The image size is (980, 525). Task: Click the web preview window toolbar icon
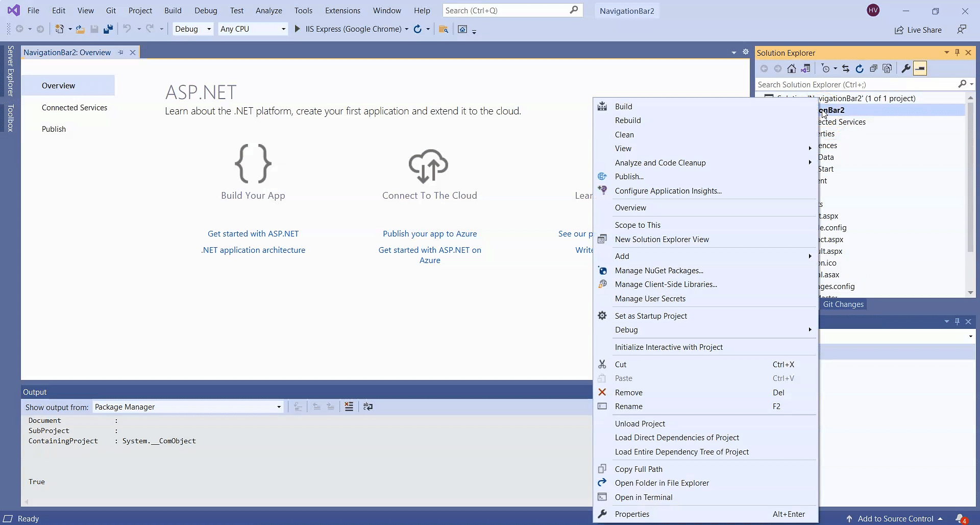coord(462,29)
